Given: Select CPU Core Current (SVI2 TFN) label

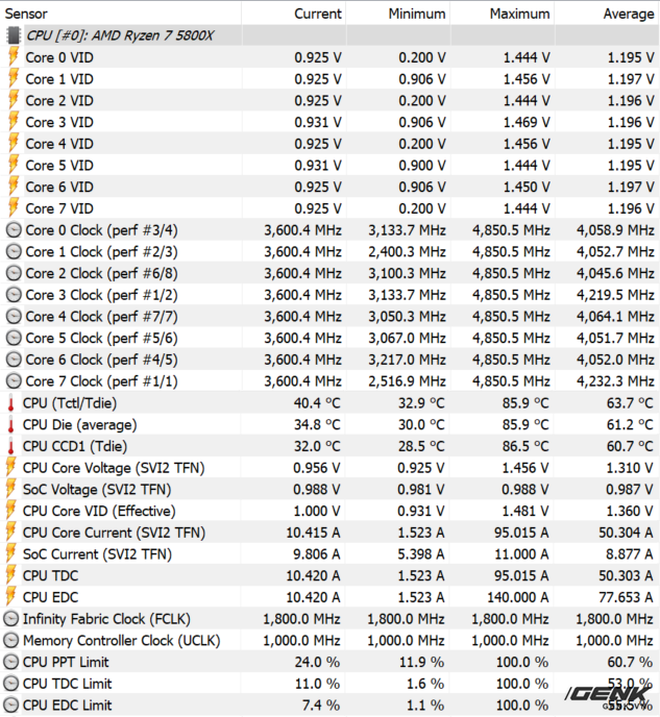Looking at the screenshot, I should 114,533.
